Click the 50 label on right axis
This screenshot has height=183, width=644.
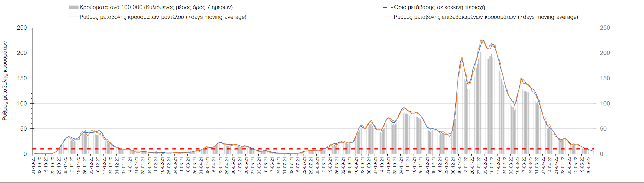click(x=603, y=129)
